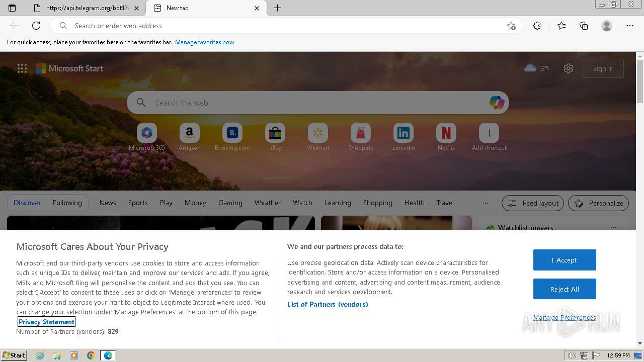Open the Sports category

click(138, 203)
